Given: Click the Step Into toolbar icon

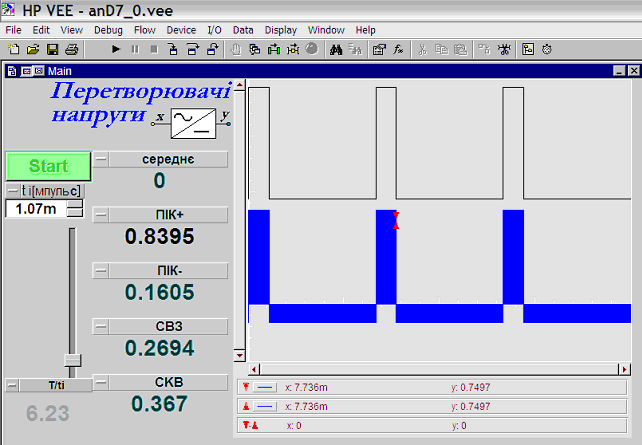Looking at the screenshot, I should (x=173, y=50).
